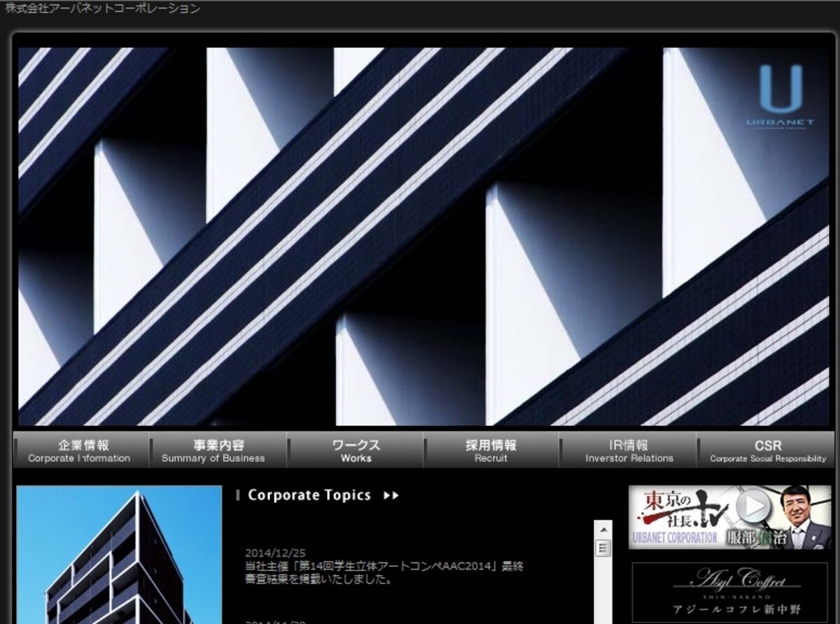The width and height of the screenshot is (840, 624).
Task: Open the ワークス Works menu item
Action: (x=356, y=451)
